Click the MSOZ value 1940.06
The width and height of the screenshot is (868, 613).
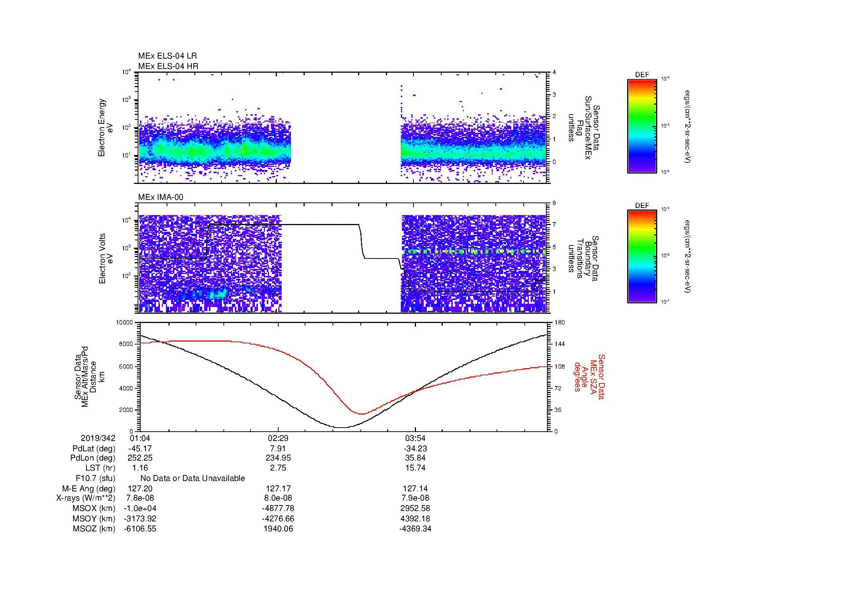(x=278, y=529)
